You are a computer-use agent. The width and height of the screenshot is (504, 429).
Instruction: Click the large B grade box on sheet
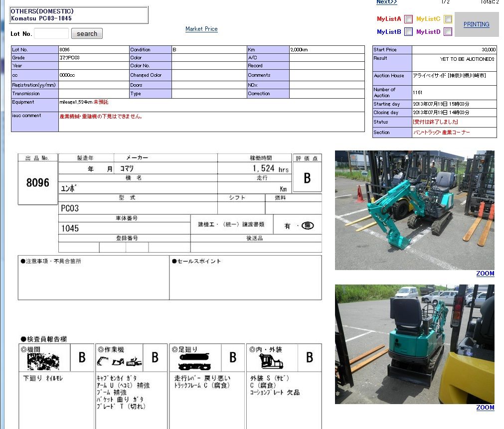pos(307,178)
